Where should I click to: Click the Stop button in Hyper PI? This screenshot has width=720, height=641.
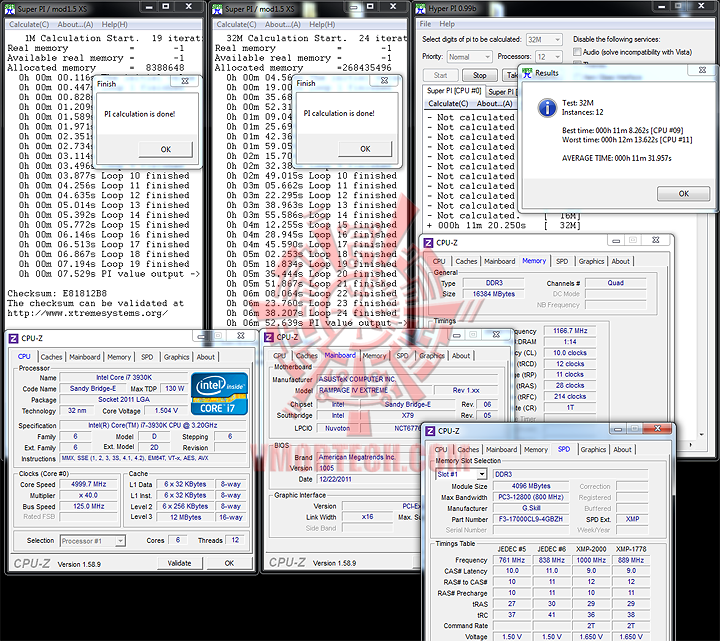[479, 75]
